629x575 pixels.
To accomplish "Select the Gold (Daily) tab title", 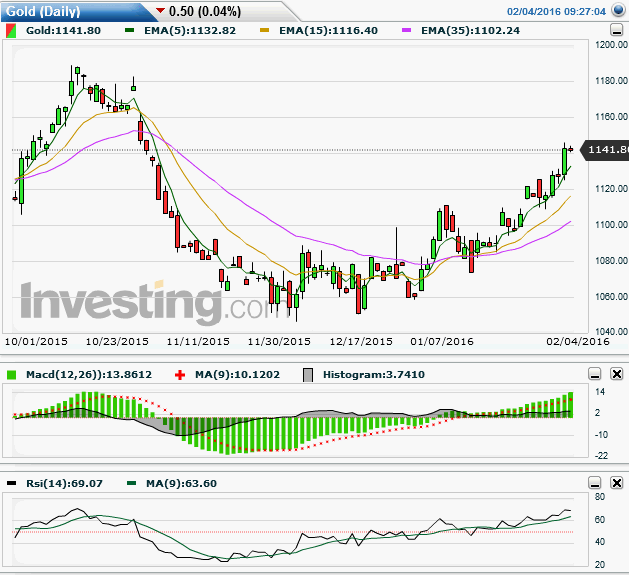I will [x=43, y=11].
